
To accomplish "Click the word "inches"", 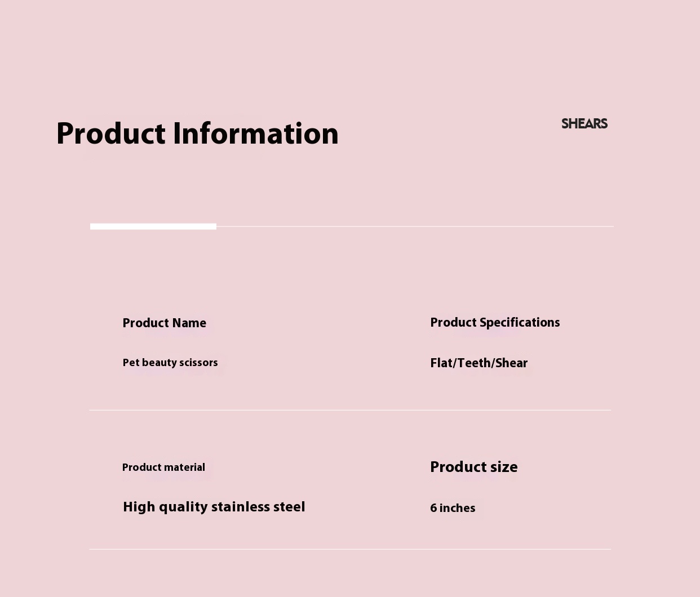I will [457, 509].
